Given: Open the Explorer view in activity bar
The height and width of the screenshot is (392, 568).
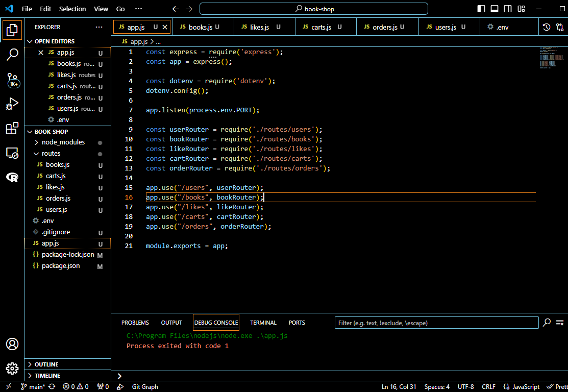Looking at the screenshot, I should [x=12, y=30].
